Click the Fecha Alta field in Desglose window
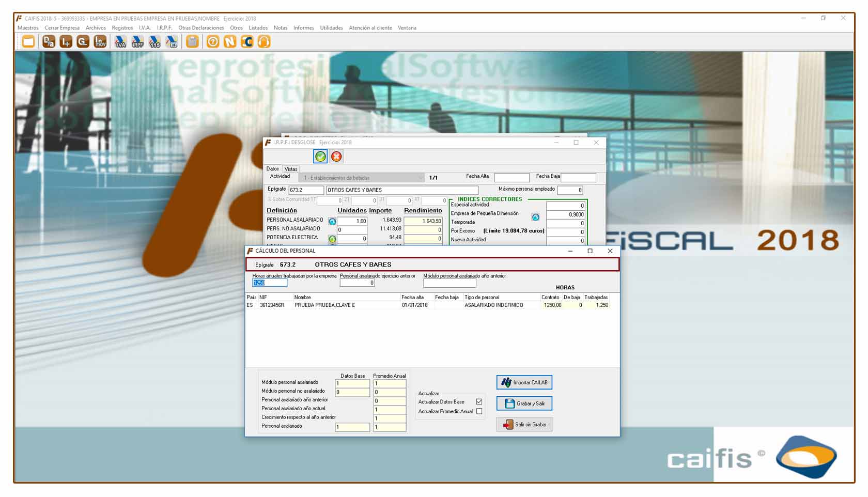Image resolution: width=868 pixels, height=497 pixels. [x=512, y=178]
